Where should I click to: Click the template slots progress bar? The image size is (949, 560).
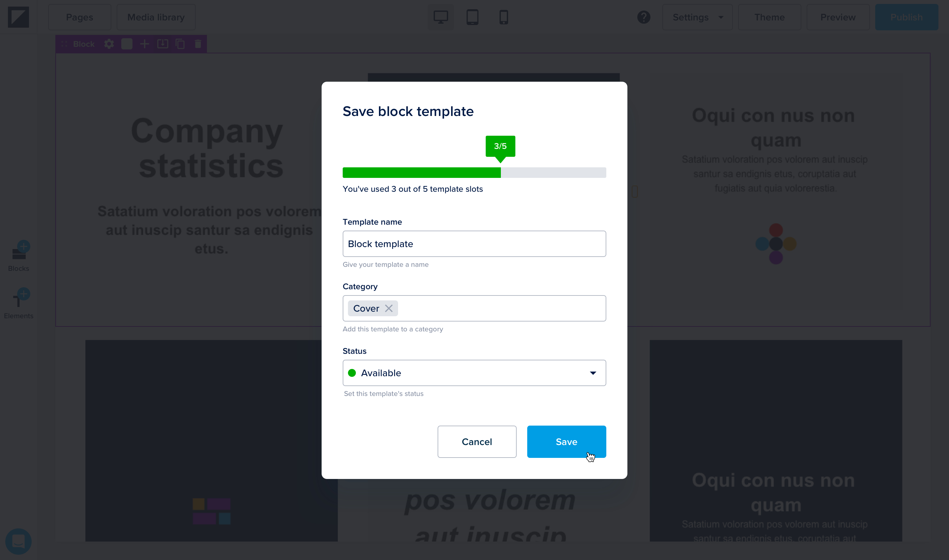(474, 173)
